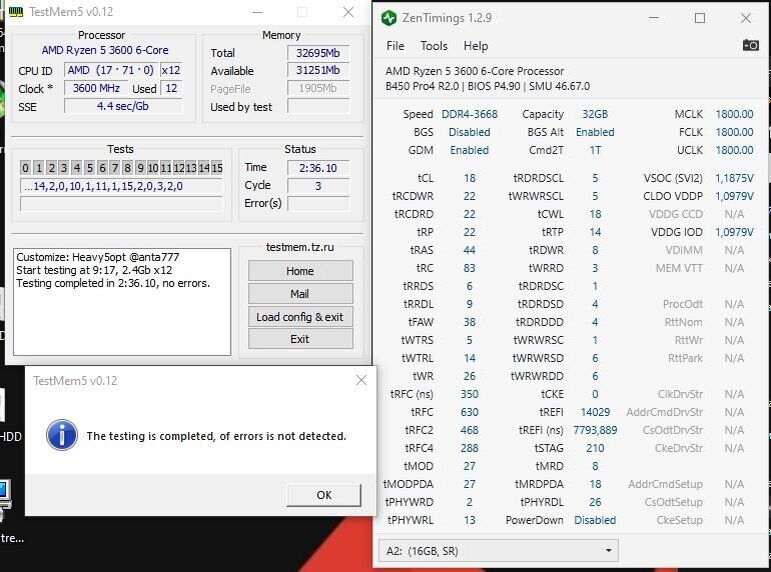The height and width of the screenshot is (572, 771).
Task: Close the testing completed dialog
Action: [x=361, y=380]
